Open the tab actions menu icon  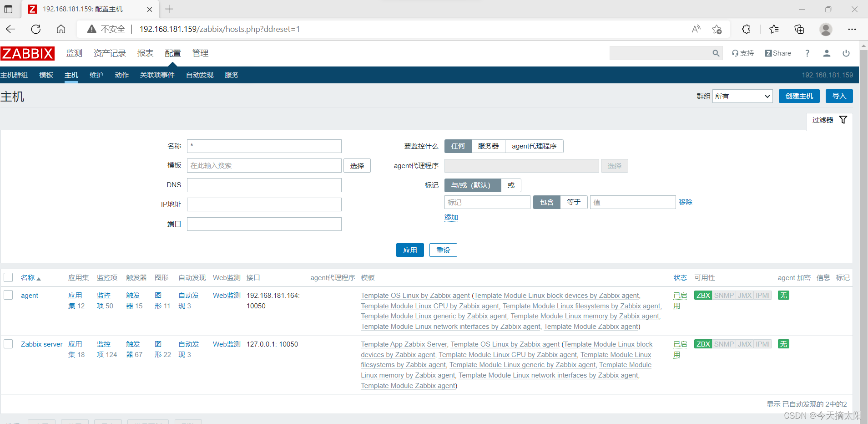point(8,9)
